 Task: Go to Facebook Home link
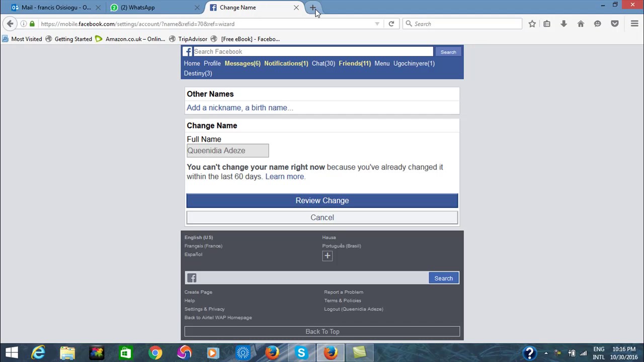[x=192, y=63]
